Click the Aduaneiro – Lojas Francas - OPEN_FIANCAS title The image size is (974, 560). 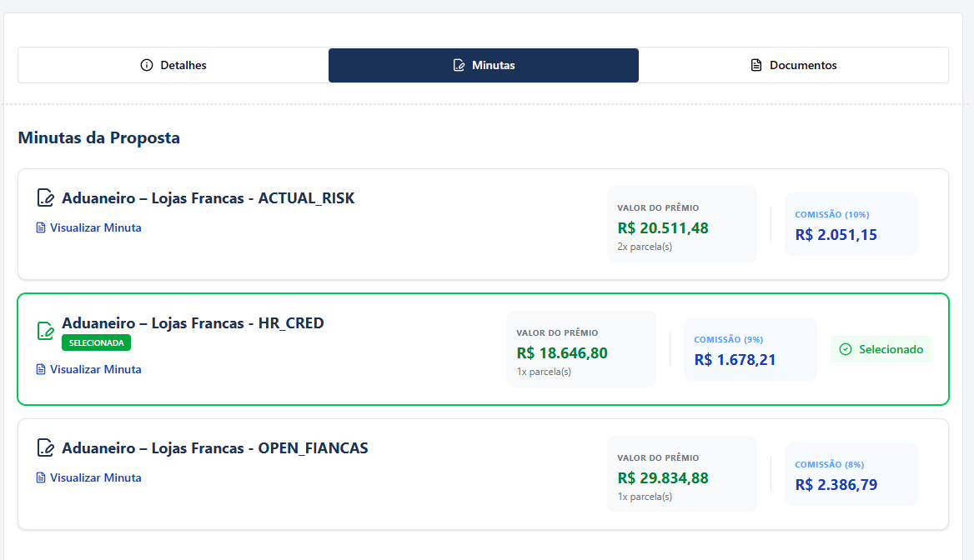coord(214,448)
